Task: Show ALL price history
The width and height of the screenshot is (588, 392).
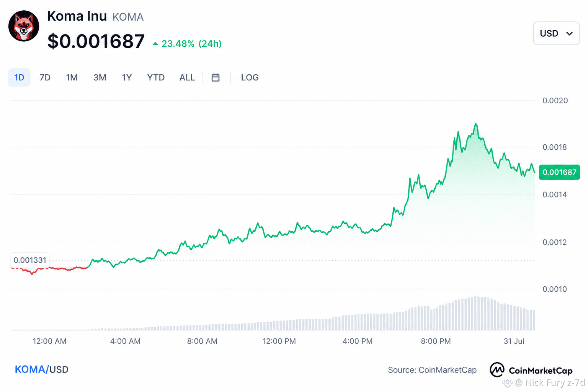Action: pyautogui.click(x=187, y=77)
